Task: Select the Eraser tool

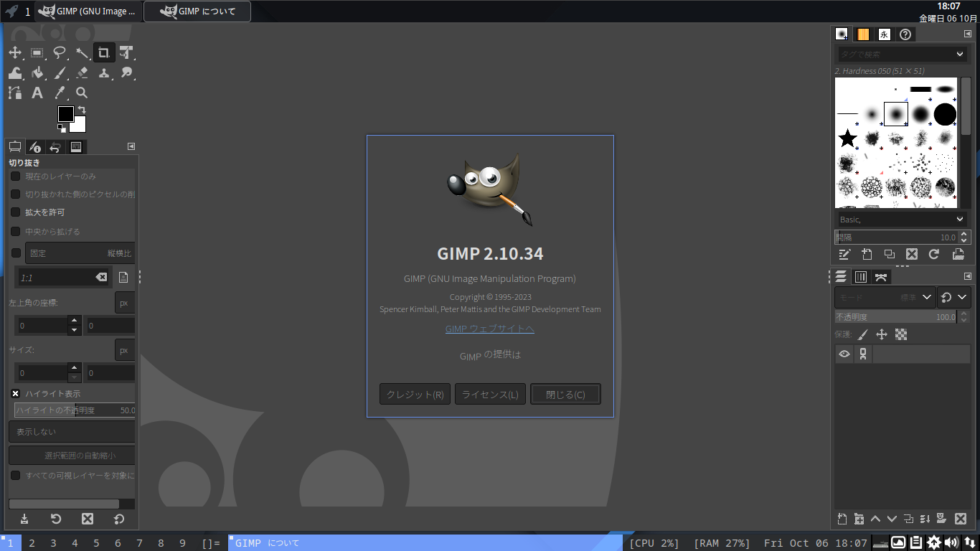Action: pos(82,72)
